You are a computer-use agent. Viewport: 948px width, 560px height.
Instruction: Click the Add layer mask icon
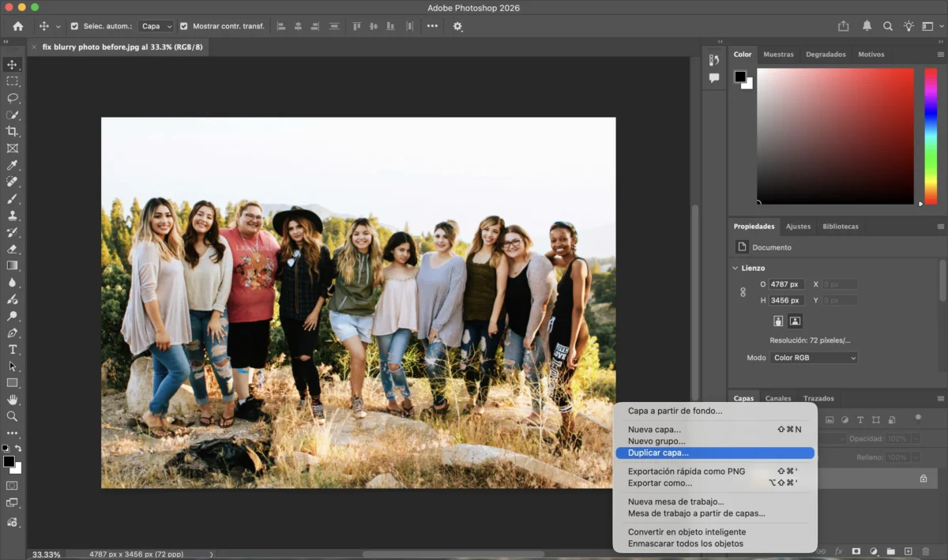tap(856, 551)
